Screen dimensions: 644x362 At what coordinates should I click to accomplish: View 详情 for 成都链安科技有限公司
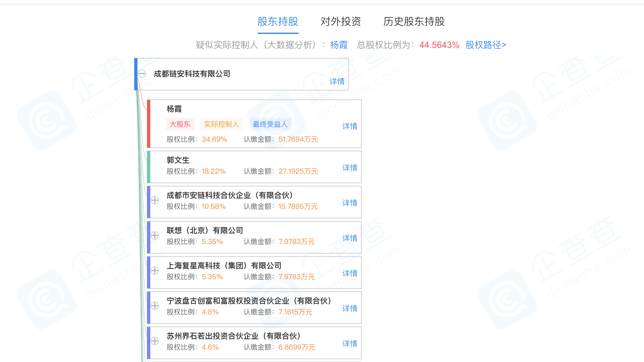pyautogui.click(x=337, y=82)
